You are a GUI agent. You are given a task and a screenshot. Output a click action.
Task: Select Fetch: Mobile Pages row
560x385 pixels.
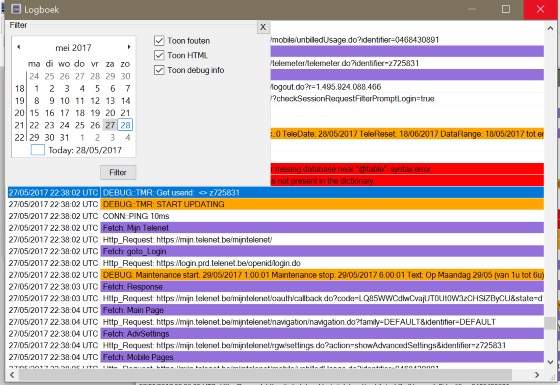(x=276, y=357)
